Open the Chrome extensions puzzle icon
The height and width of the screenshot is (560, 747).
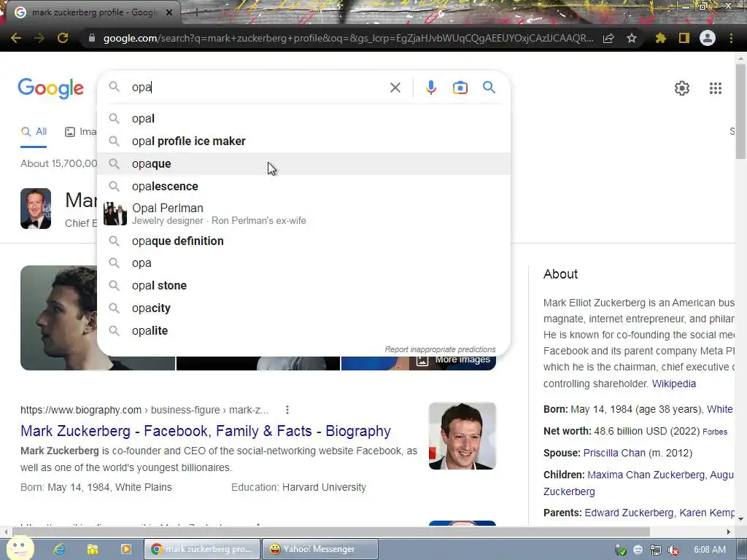tap(660, 38)
